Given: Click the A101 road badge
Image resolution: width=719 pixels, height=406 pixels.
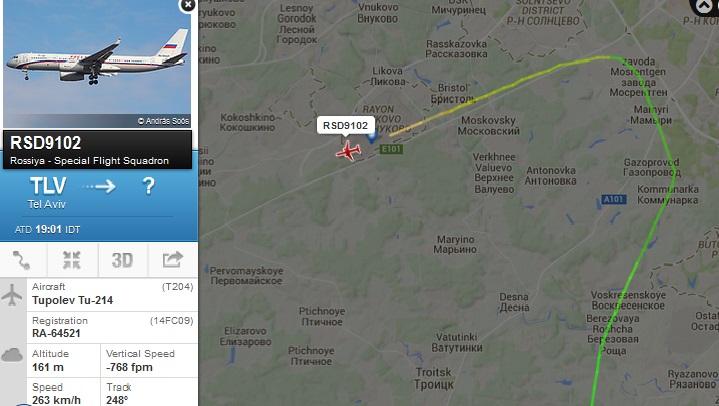Looking at the screenshot, I should pos(614,199).
